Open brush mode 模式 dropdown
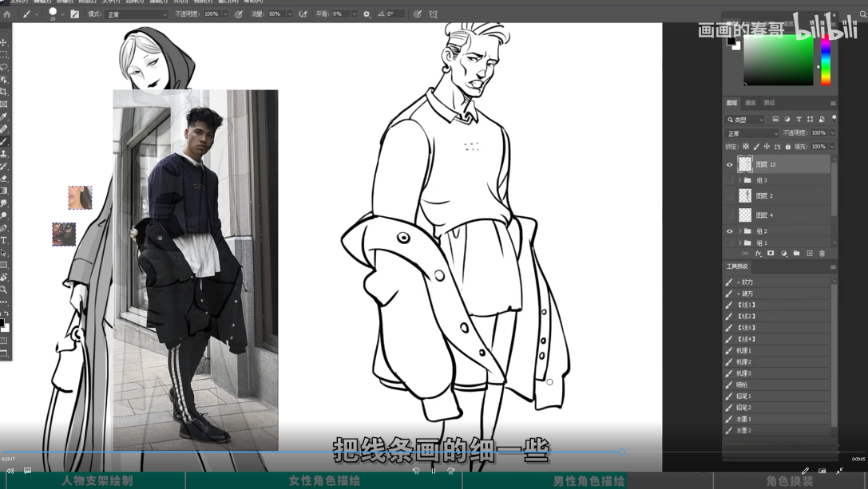Image resolution: width=868 pixels, height=489 pixels. click(x=137, y=14)
